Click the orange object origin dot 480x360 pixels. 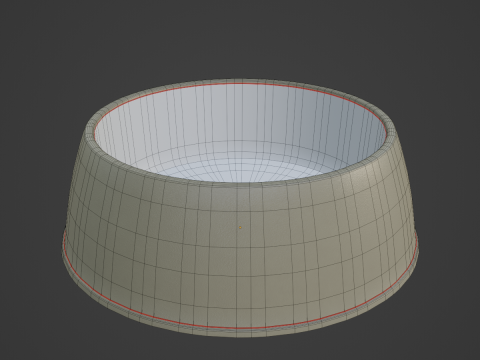click(x=240, y=227)
